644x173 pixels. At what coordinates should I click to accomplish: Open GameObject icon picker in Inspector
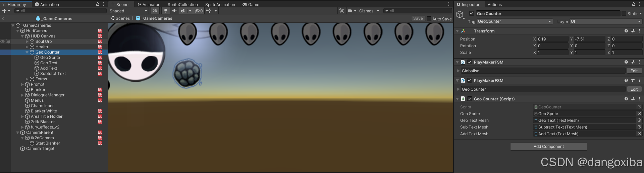pyautogui.click(x=461, y=15)
